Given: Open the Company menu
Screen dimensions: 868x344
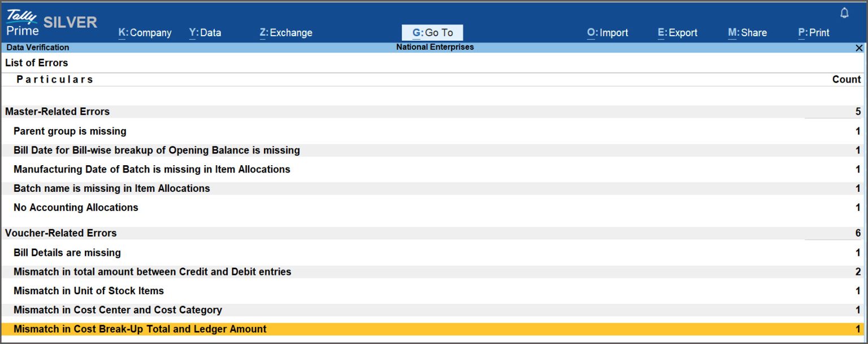Looking at the screenshot, I should pyautogui.click(x=145, y=32).
